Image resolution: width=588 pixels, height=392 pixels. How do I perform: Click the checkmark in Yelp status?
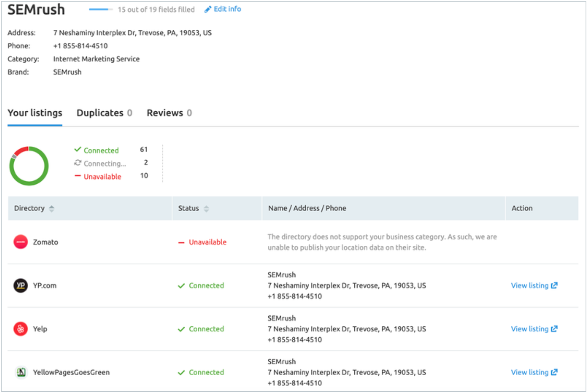181,329
